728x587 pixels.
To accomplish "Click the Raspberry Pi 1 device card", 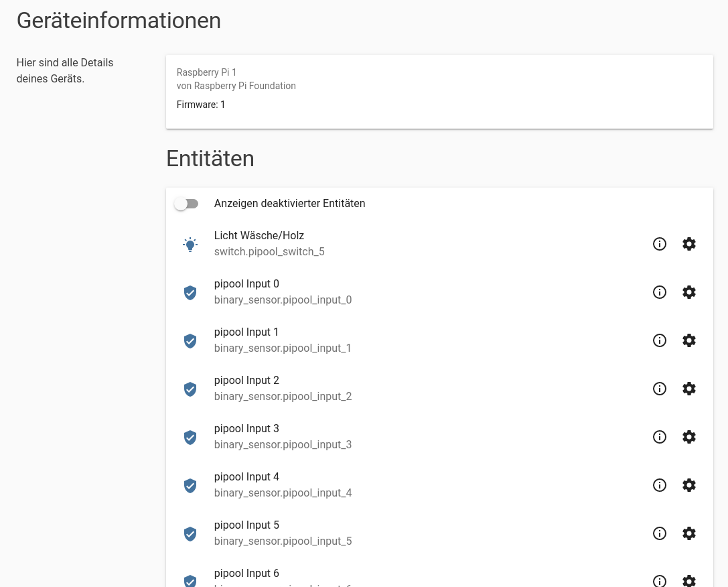I will coord(439,91).
